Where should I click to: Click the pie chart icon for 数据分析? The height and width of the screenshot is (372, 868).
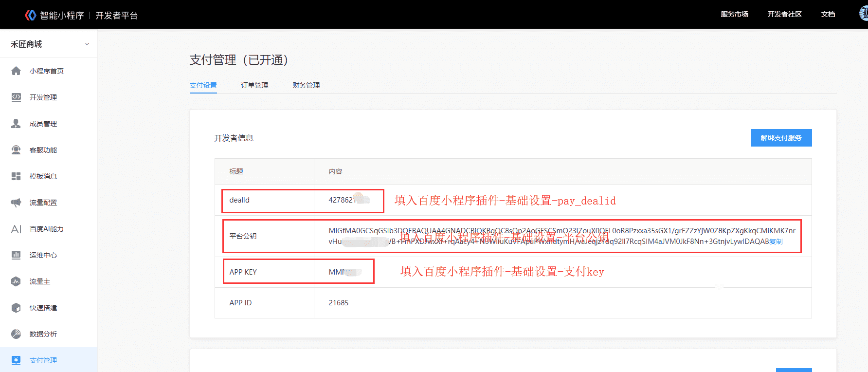[x=16, y=334]
